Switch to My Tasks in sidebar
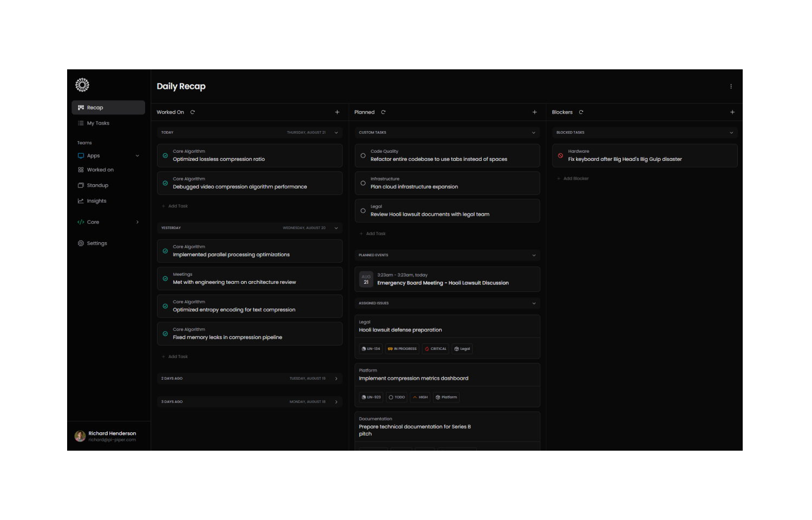 click(97, 123)
